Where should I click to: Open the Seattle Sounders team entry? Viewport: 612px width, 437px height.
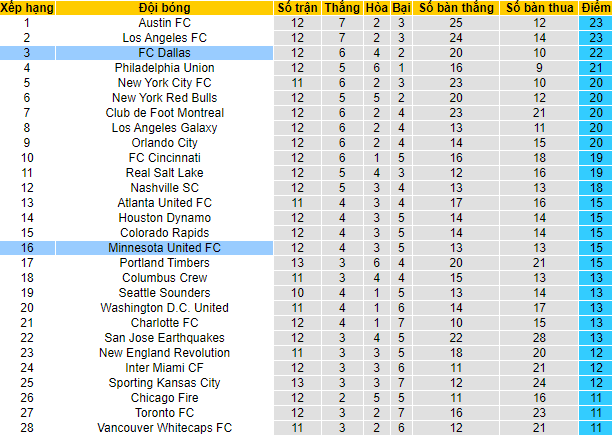tap(164, 292)
